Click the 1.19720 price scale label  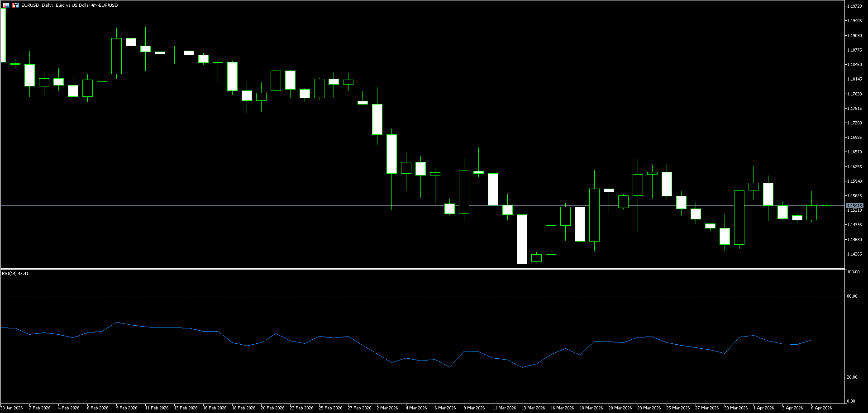pyautogui.click(x=854, y=6)
